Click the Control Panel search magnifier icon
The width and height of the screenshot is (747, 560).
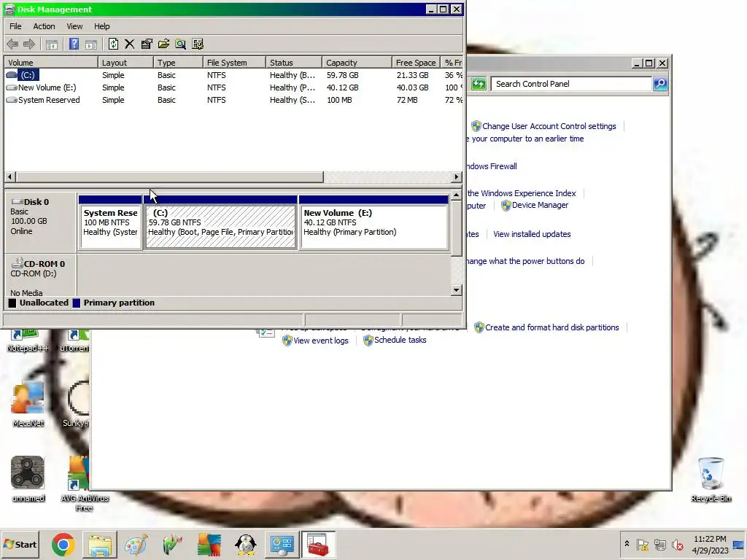[660, 84]
